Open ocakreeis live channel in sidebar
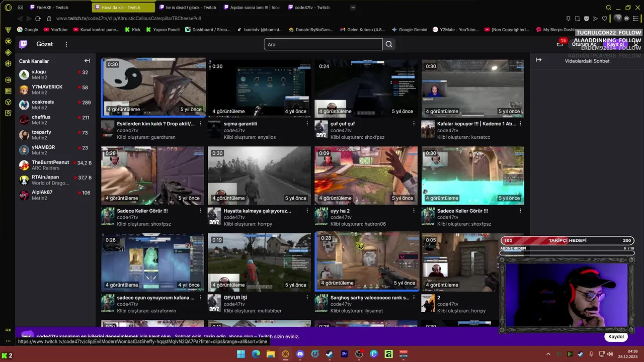 click(x=55, y=105)
